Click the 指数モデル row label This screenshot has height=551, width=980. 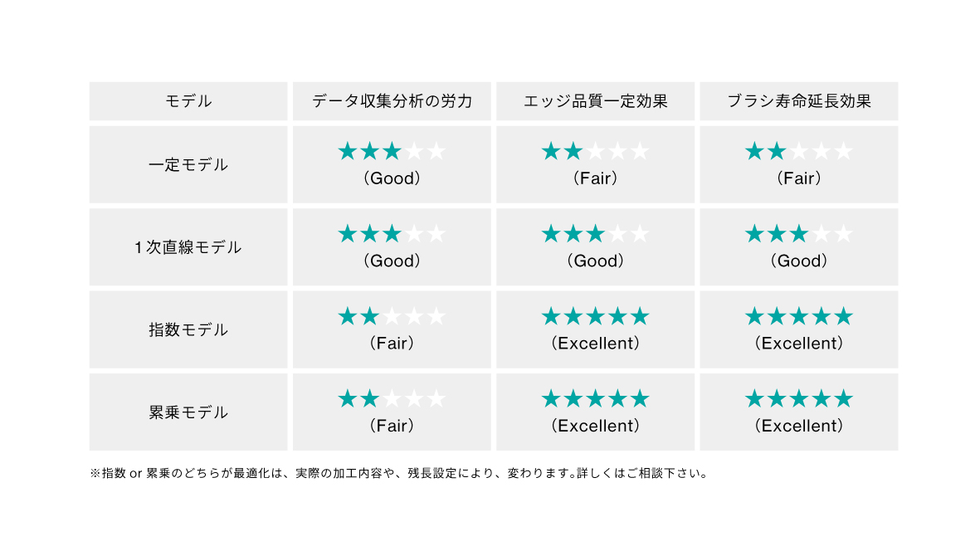(x=188, y=329)
